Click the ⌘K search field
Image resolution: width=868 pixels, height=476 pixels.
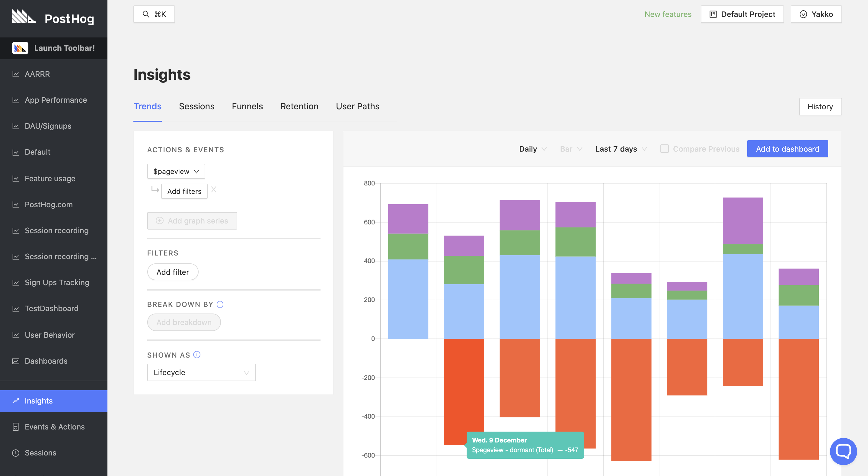(x=154, y=14)
